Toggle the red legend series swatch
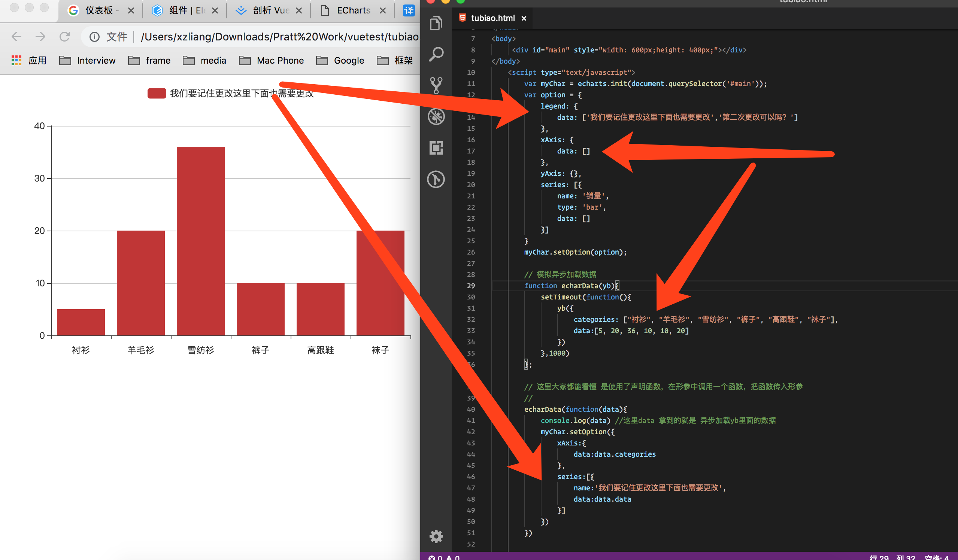 pos(157,94)
